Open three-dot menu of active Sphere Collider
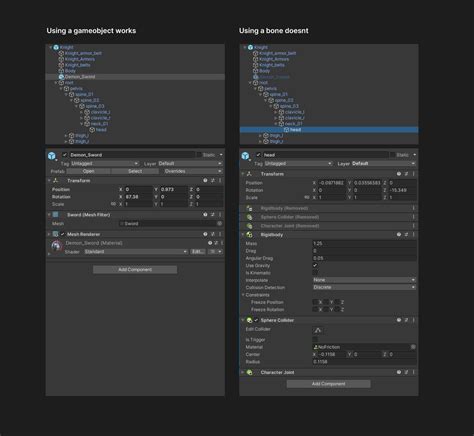Screen dimensions: 474x436 click(414, 320)
